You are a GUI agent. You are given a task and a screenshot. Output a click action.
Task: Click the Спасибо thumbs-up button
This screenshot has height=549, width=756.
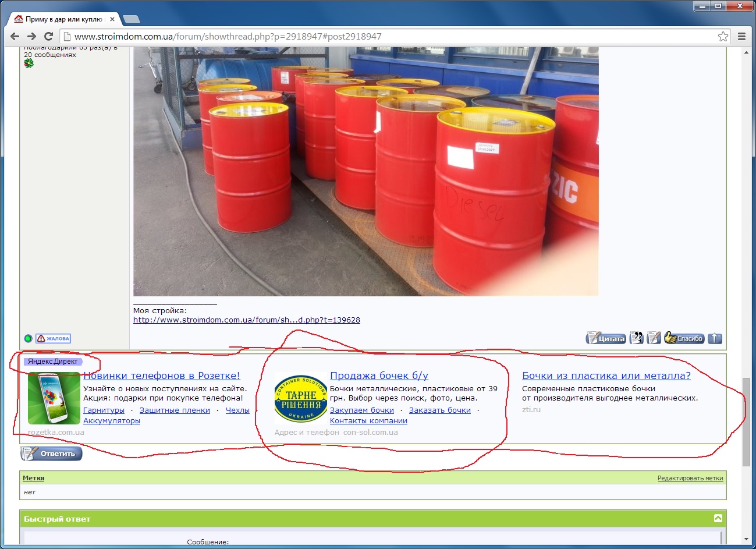tap(684, 338)
